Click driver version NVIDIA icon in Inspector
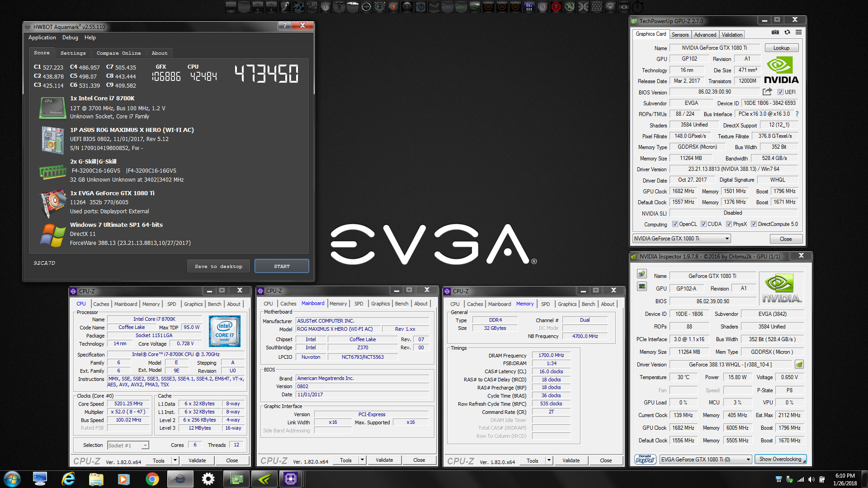This screenshot has width=868, height=488. (x=799, y=365)
